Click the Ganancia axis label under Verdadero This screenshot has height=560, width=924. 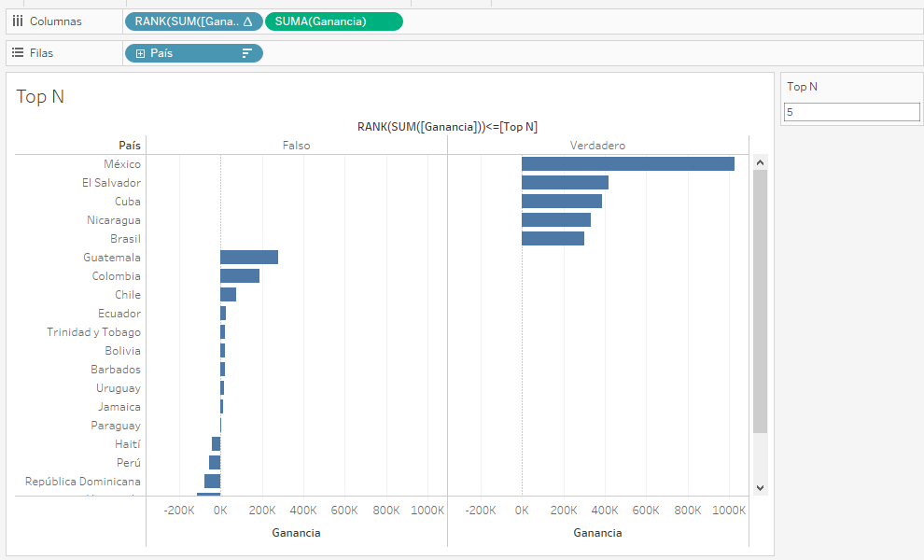pyautogui.click(x=597, y=532)
